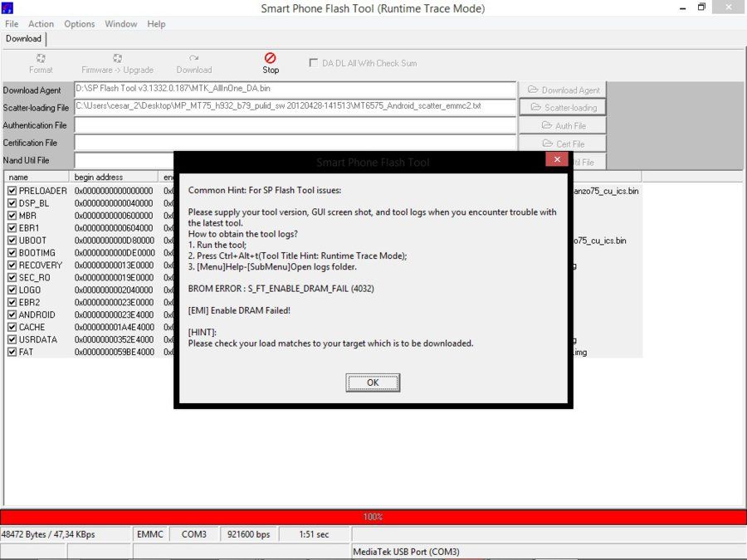This screenshot has height=560, width=747.
Task: Click the red Stop icon
Action: pyautogui.click(x=270, y=58)
